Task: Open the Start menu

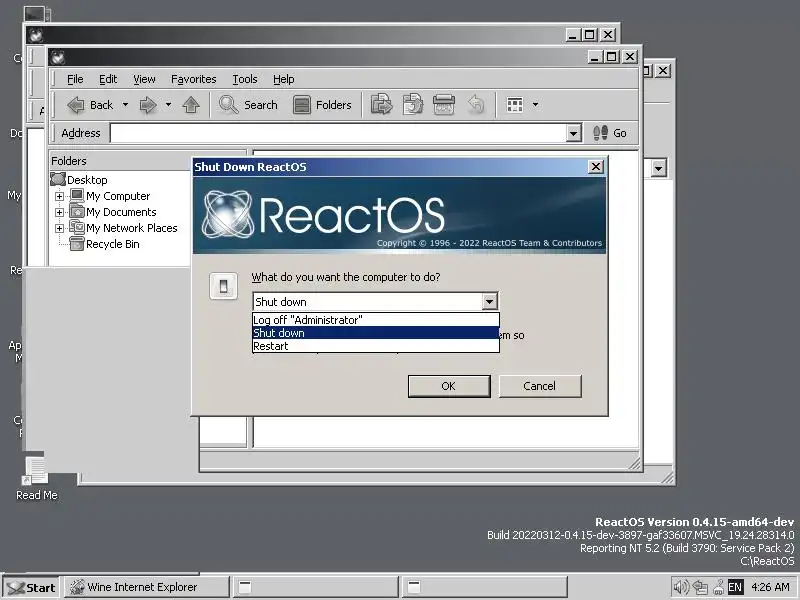Action: 32,587
